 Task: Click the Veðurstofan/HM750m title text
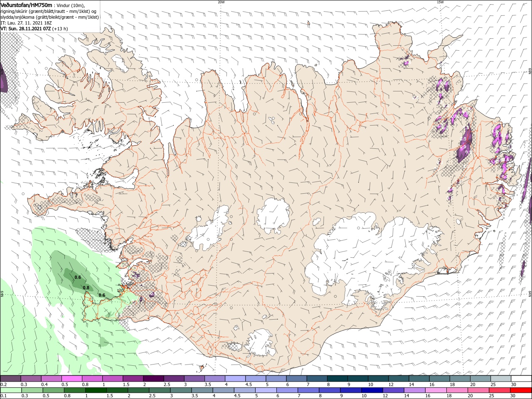26,5
